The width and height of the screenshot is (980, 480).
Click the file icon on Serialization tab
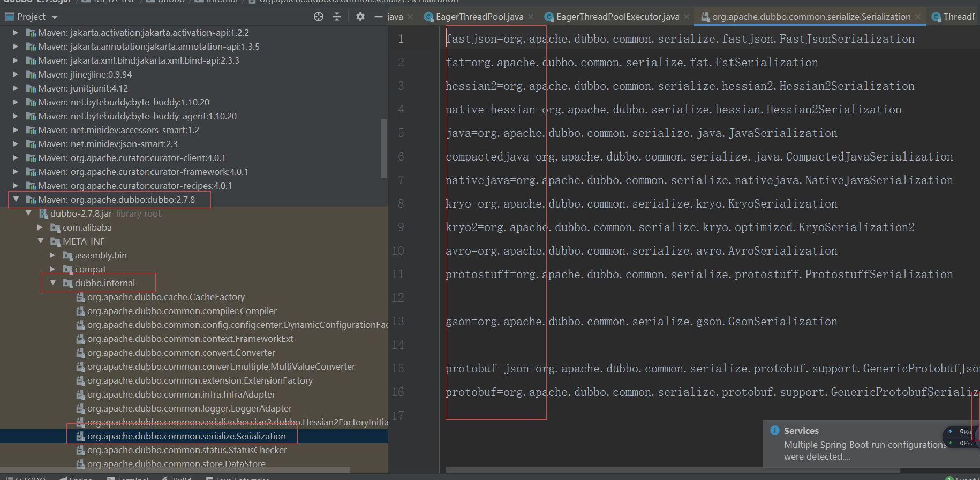(x=705, y=17)
